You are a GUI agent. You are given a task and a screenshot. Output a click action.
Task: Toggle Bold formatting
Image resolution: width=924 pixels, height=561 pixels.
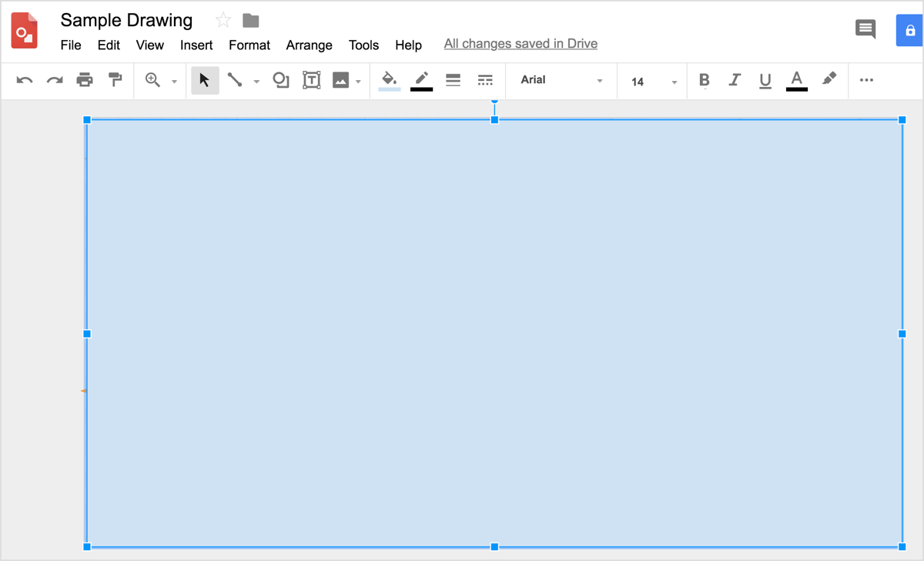pyautogui.click(x=704, y=80)
